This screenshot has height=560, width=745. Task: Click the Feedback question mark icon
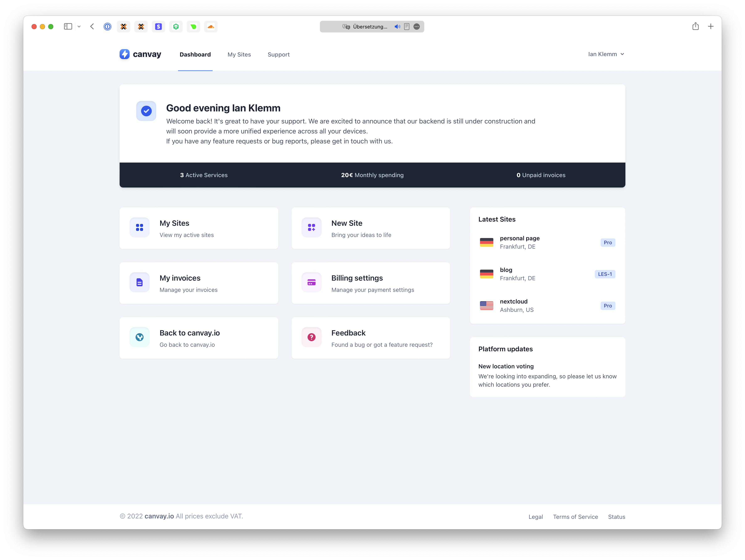[311, 337]
